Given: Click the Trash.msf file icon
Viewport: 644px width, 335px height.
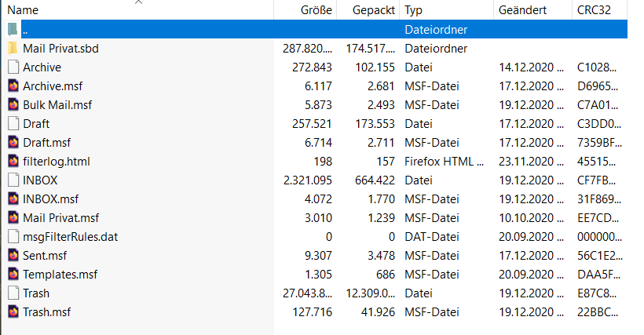Looking at the screenshot, I should 13,312.
